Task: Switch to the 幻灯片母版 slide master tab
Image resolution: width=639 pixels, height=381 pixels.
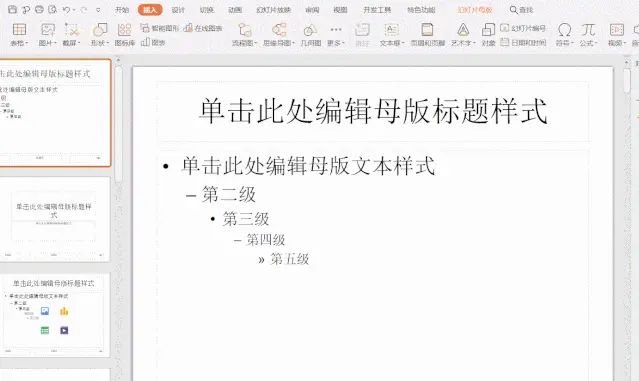Action: [x=474, y=10]
